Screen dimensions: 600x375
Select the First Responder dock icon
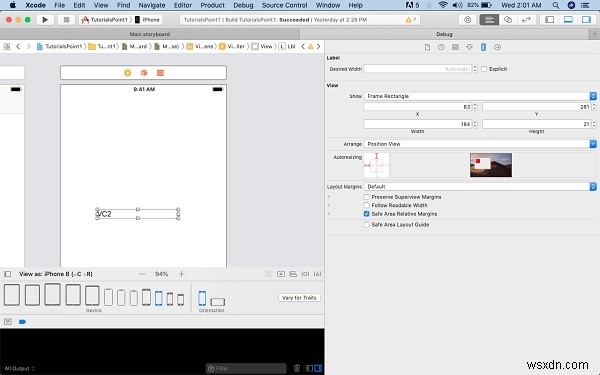tap(144, 73)
